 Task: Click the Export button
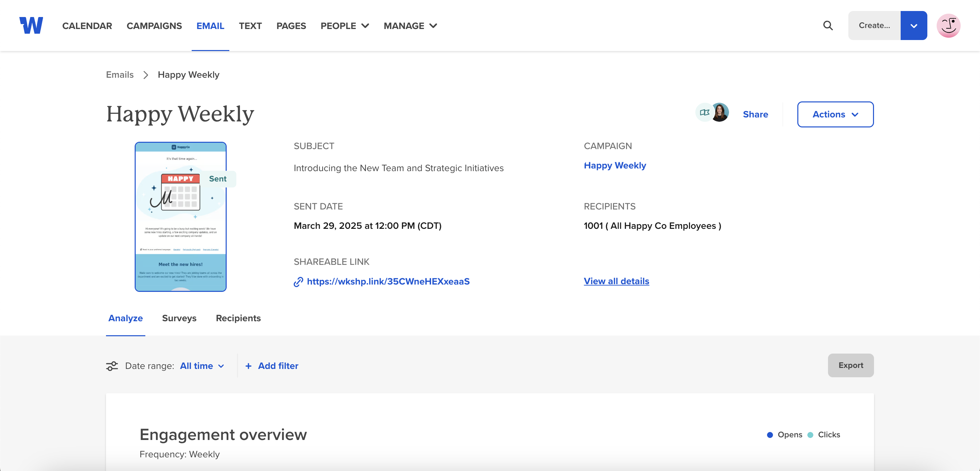click(x=851, y=366)
